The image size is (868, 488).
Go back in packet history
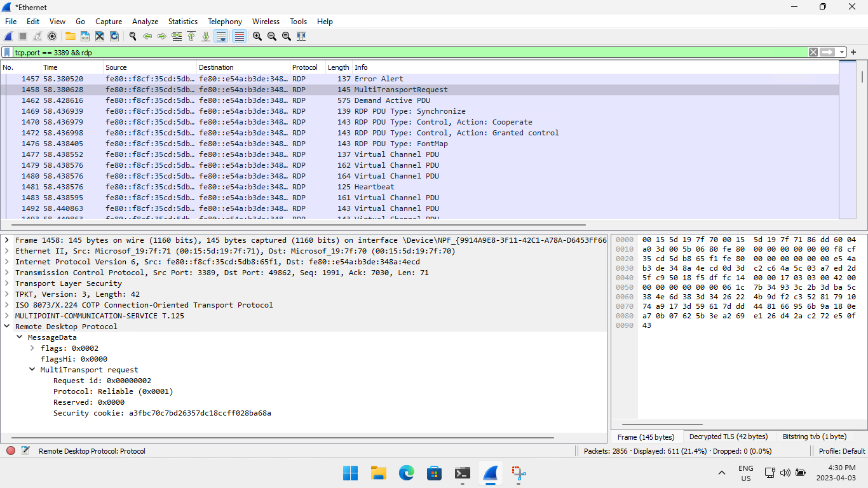[147, 36]
